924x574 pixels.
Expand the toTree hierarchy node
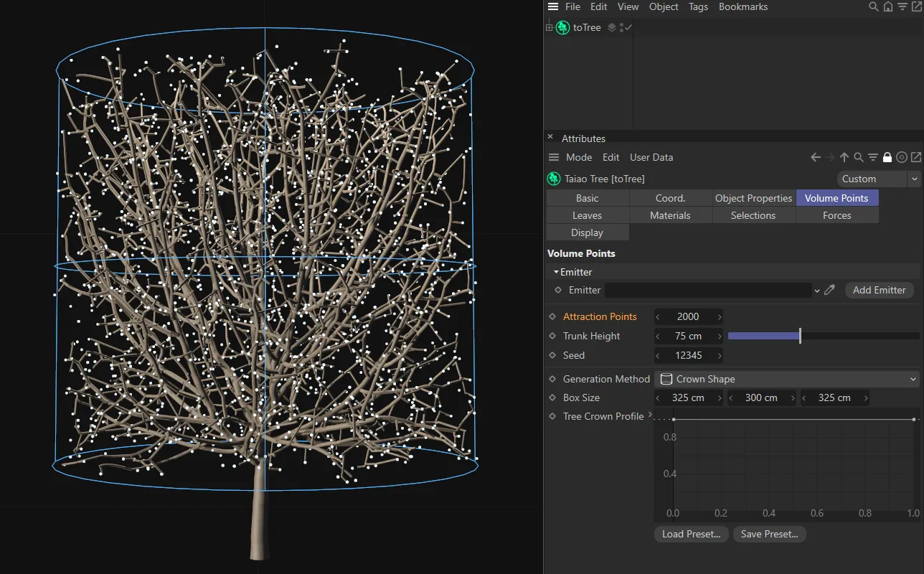click(x=550, y=28)
